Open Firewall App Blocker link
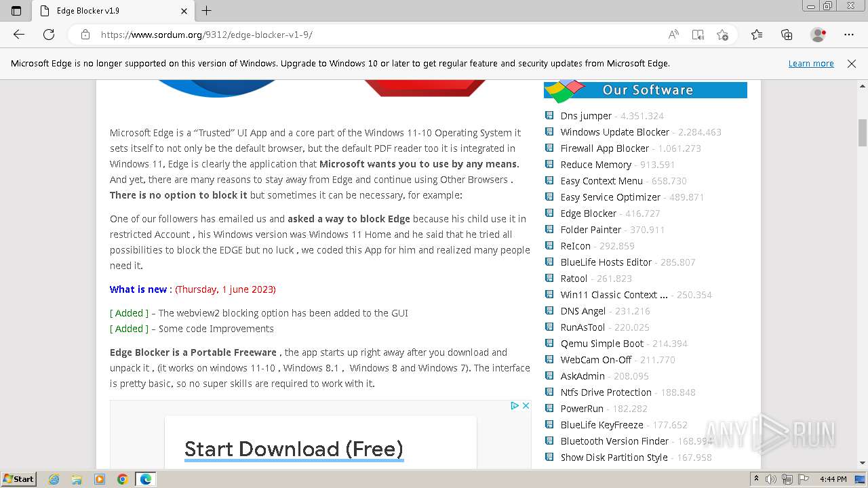868x488 pixels. pyautogui.click(x=604, y=148)
